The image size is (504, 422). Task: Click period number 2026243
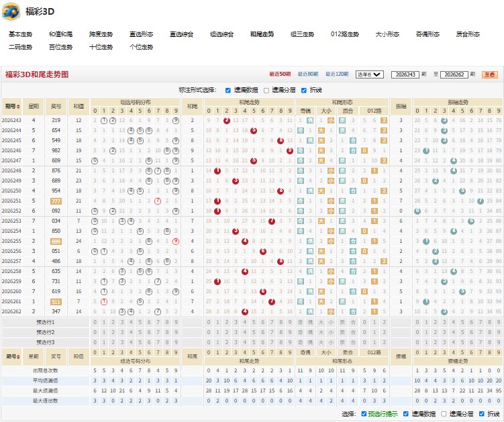[11, 120]
